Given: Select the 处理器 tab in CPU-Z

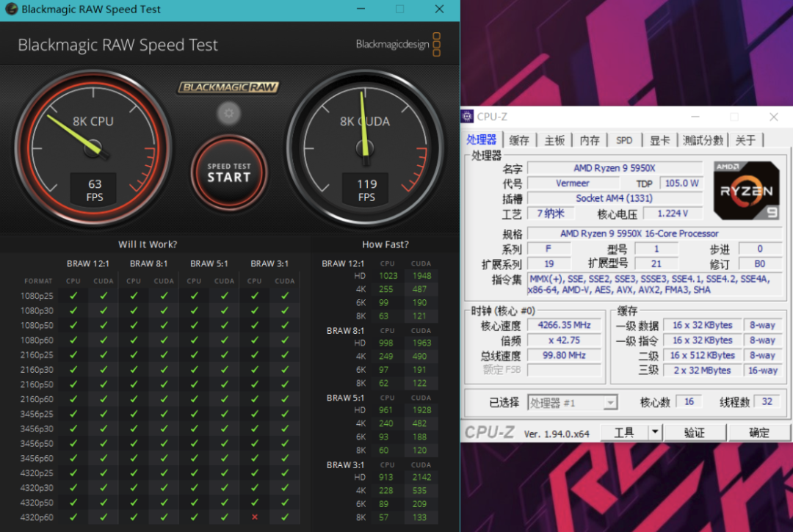Looking at the screenshot, I should tap(482, 140).
